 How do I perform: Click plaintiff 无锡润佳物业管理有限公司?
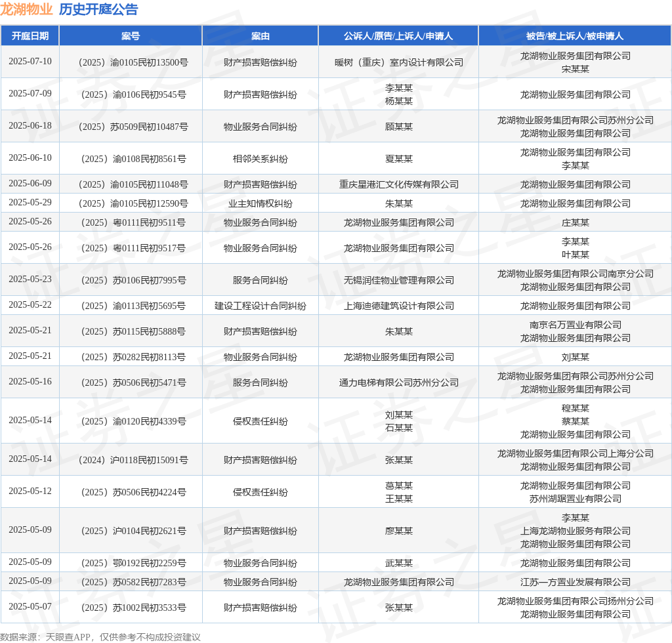coord(398,281)
